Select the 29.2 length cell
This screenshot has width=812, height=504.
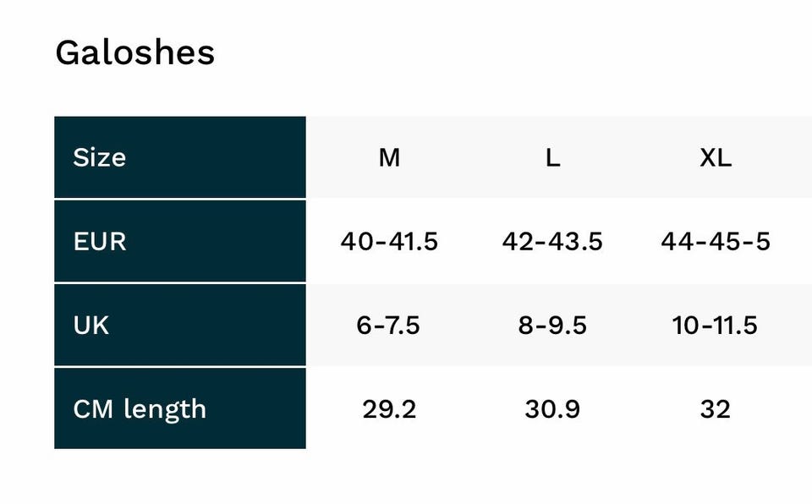[389, 408]
